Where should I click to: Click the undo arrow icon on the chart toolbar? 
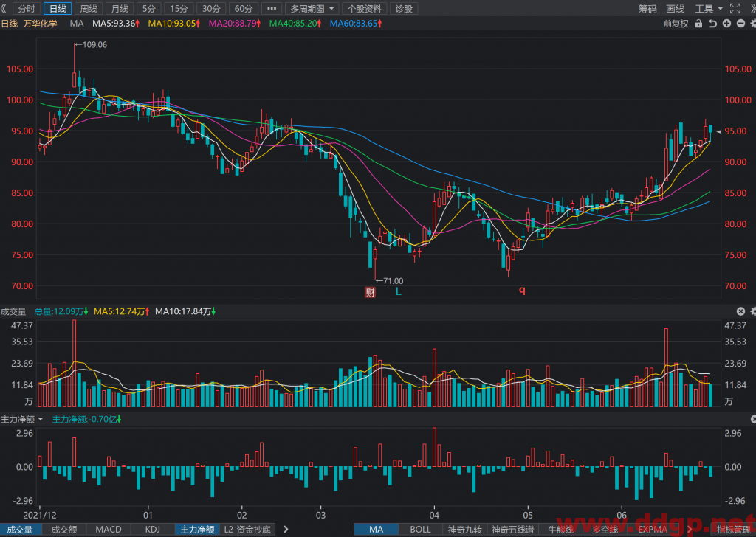(712, 24)
